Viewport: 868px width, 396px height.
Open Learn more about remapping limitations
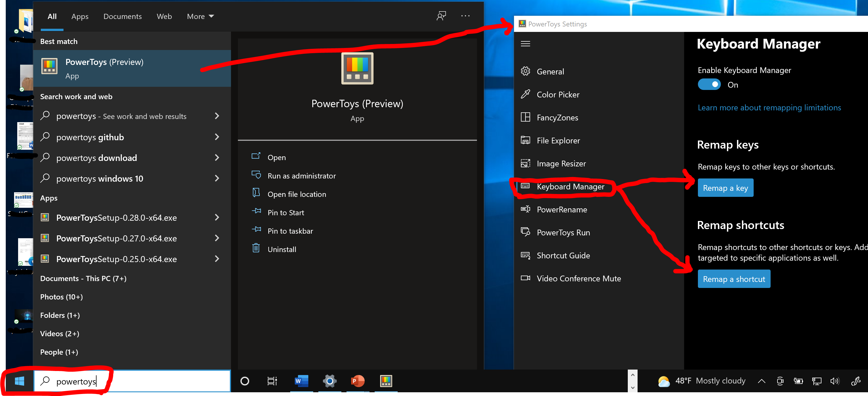769,107
